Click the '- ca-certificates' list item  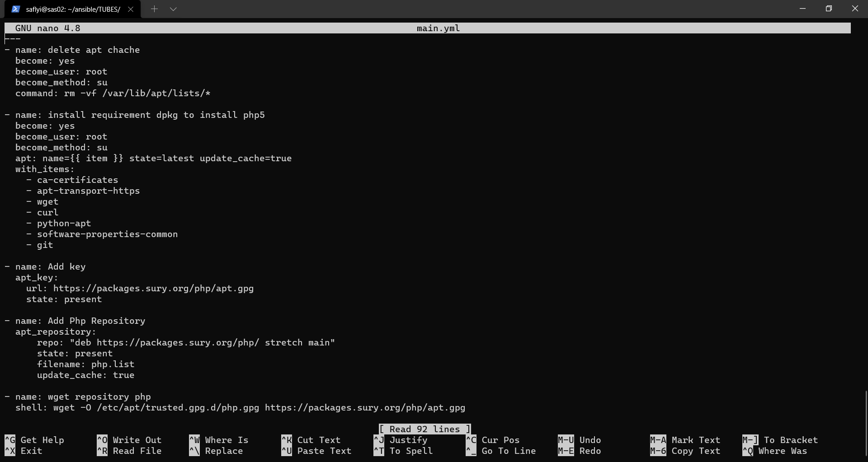point(72,180)
